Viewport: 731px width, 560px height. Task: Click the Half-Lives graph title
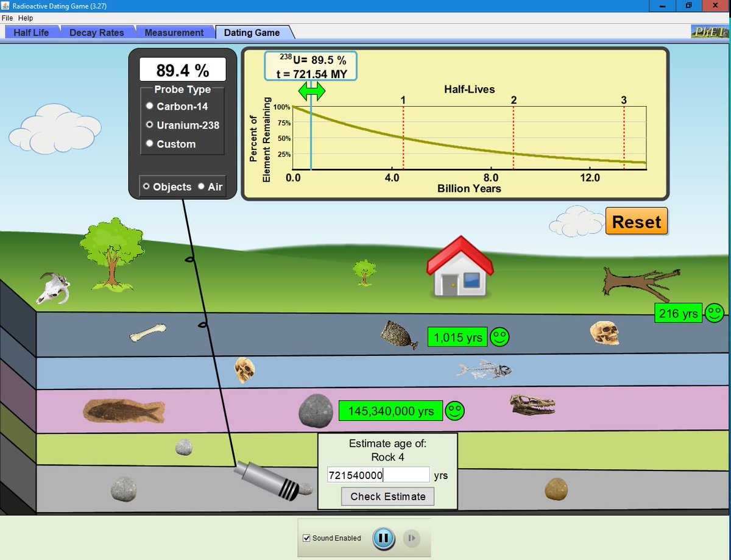click(x=469, y=90)
